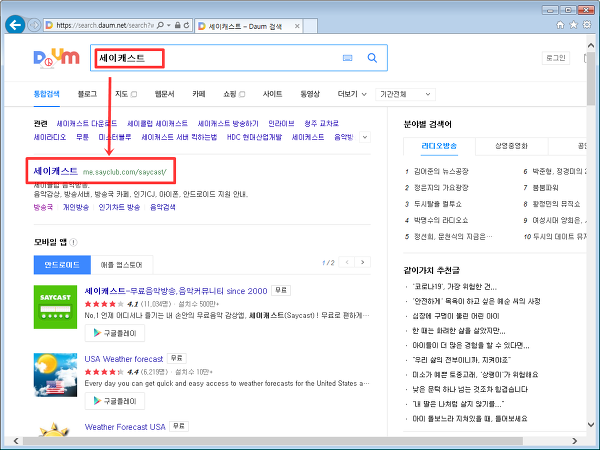Go to next app page arrow
The image size is (600, 450).
[362, 262]
